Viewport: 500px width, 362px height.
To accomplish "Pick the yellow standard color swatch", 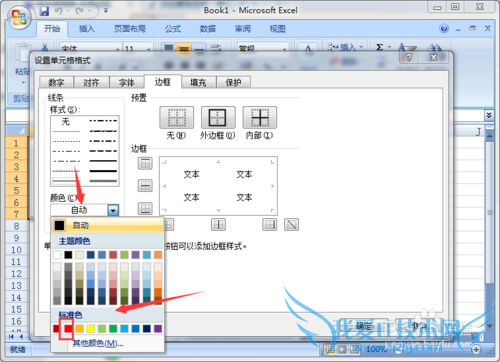I will (91, 329).
